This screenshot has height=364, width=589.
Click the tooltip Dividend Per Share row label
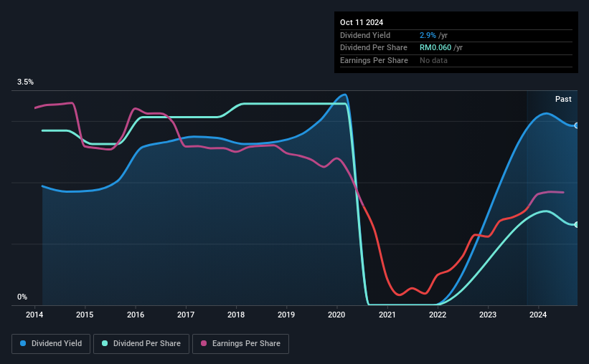coord(374,48)
